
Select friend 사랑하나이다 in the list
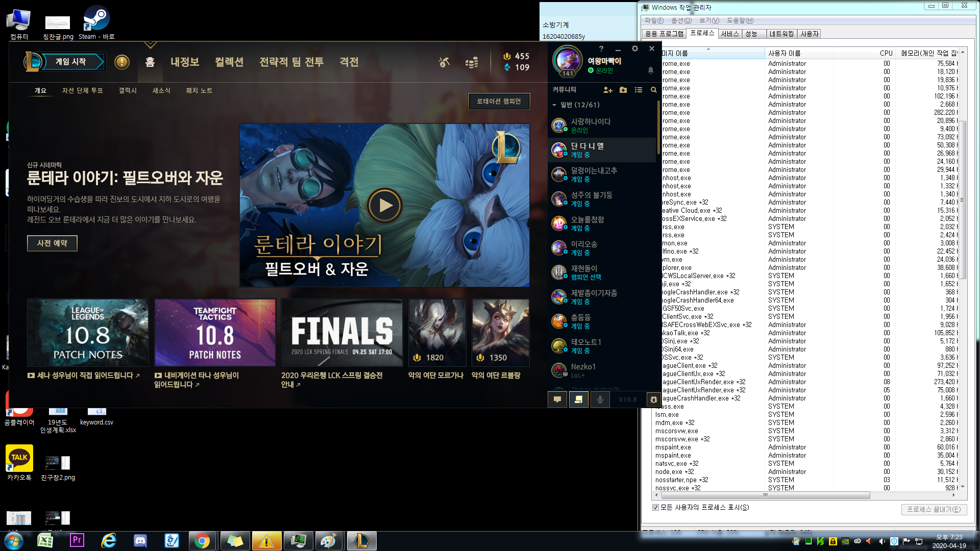click(x=602, y=126)
